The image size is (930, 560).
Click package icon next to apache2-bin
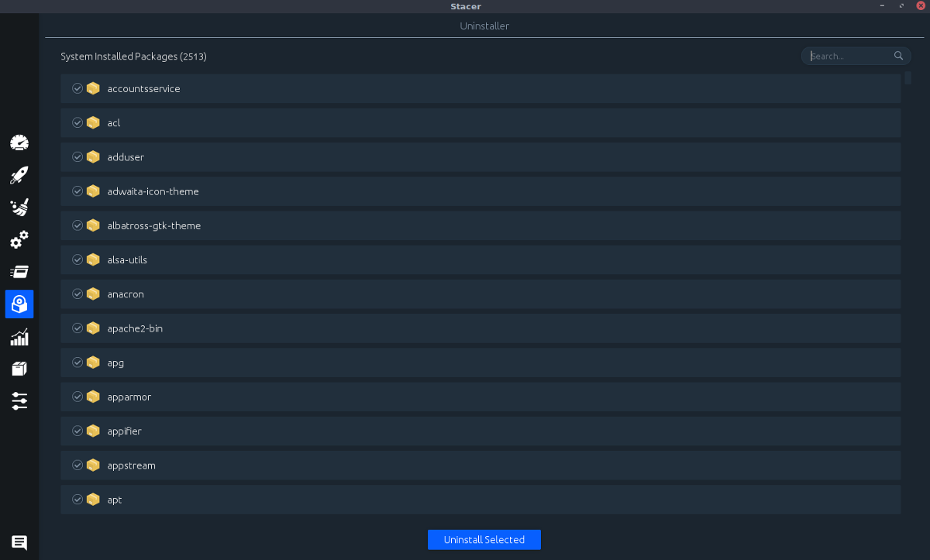(x=93, y=328)
